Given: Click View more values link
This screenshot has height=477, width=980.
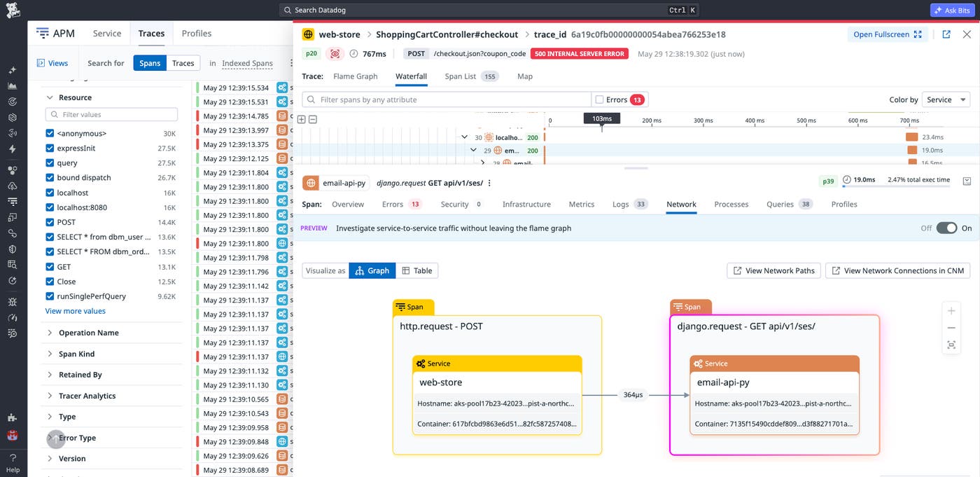Looking at the screenshot, I should pyautogui.click(x=76, y=311).
